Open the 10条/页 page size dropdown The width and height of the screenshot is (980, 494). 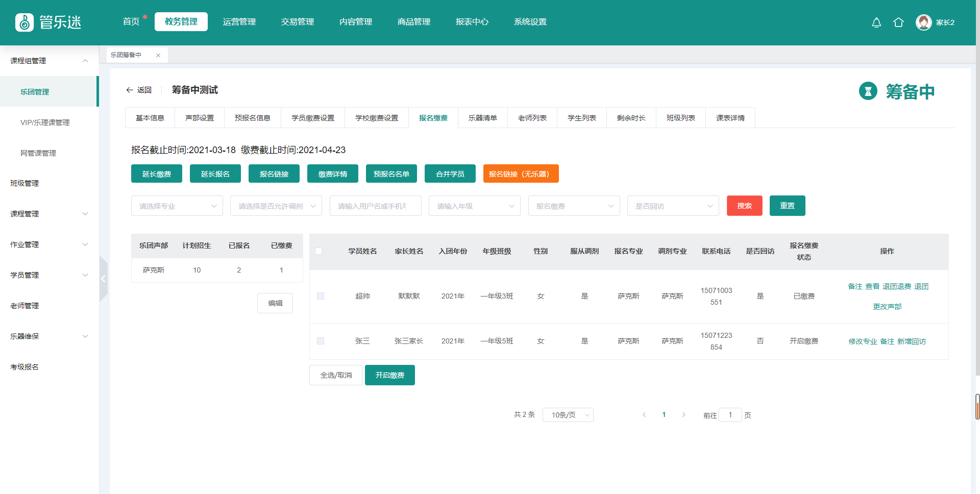(x=568, y=415)
